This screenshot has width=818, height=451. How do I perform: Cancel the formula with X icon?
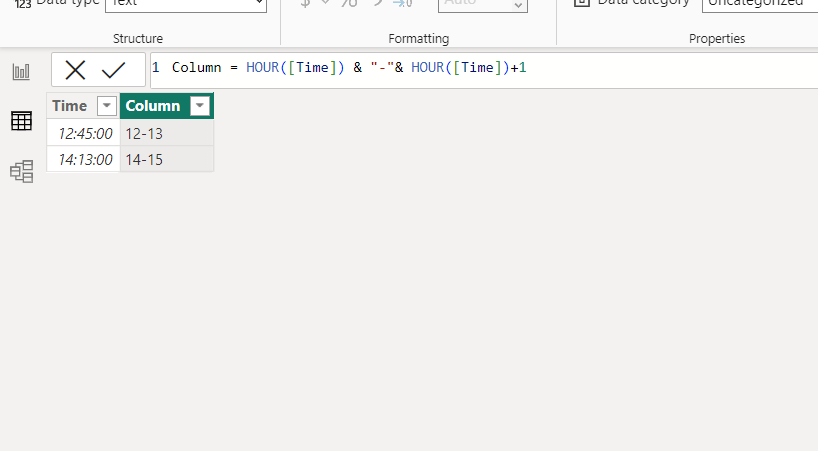(x=75, y=70)
